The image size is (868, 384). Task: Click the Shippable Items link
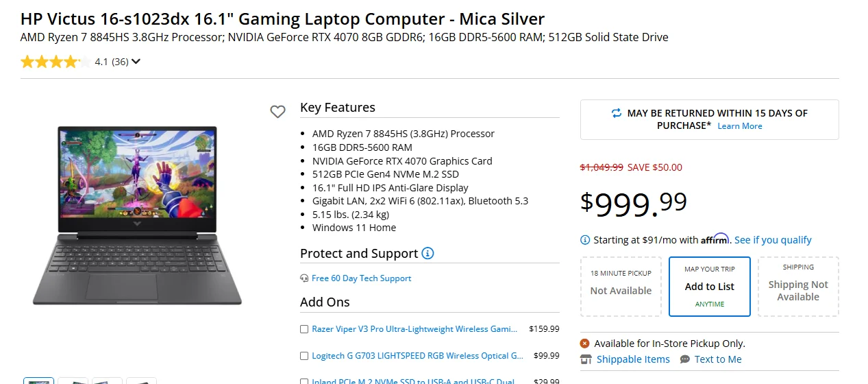tap(633, 359)
